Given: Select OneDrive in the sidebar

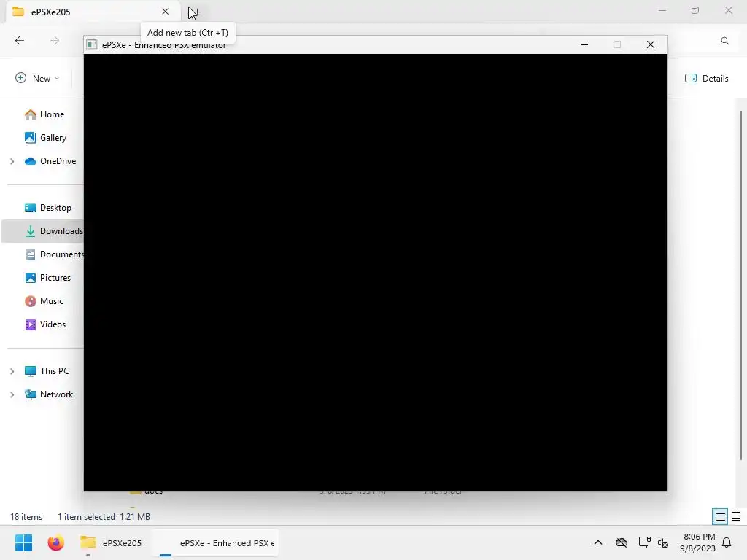Looking at the screenshot, I should [58, 161].
